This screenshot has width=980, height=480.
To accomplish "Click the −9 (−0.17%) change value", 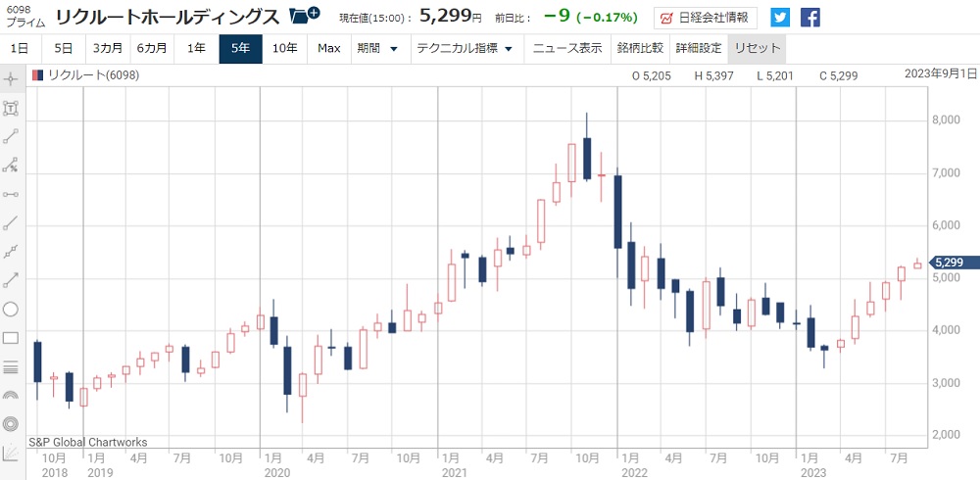I will pyautogui.click(x=591, y=17).
